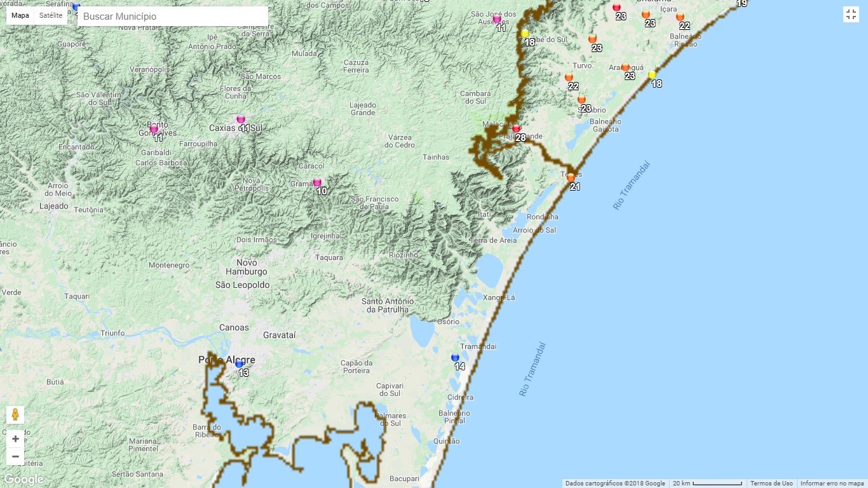
Task: Switch to Mapa view
Action: point(20,15)
